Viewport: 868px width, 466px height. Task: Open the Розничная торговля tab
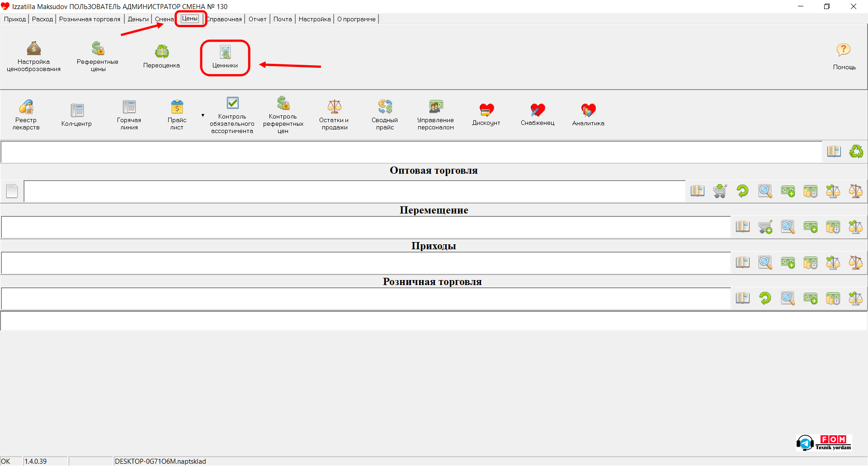pos(90,19)
